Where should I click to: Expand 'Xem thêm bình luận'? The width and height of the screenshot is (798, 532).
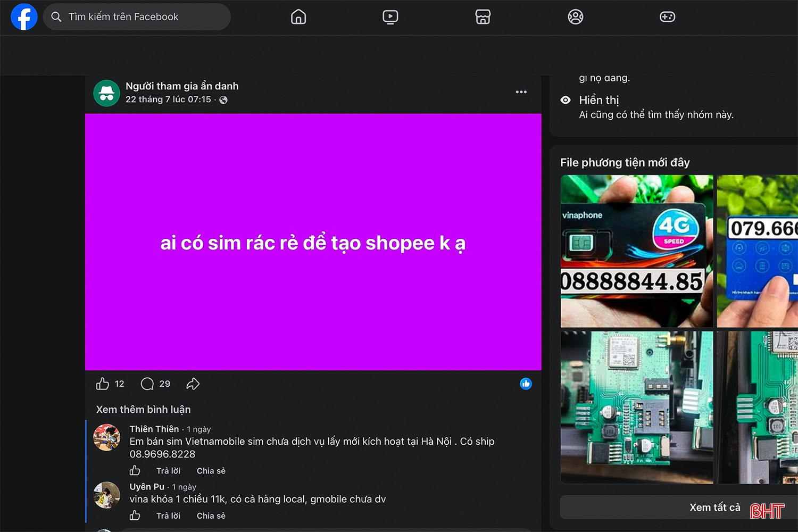(144, 410)
